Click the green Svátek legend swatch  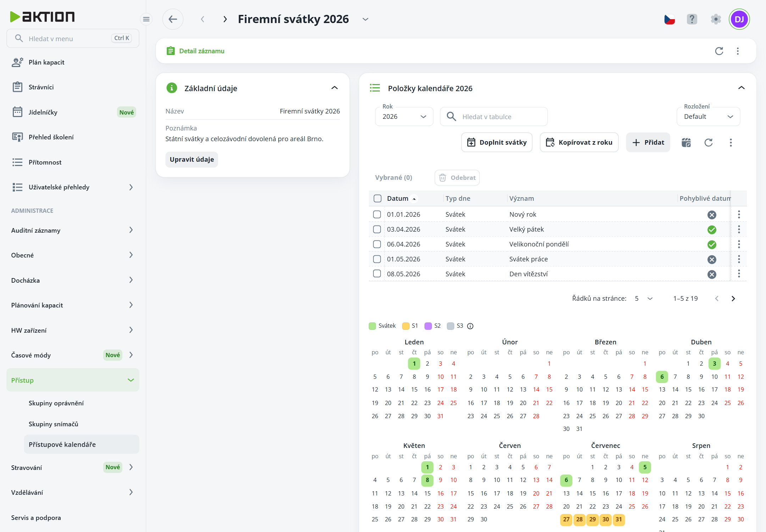372,326
